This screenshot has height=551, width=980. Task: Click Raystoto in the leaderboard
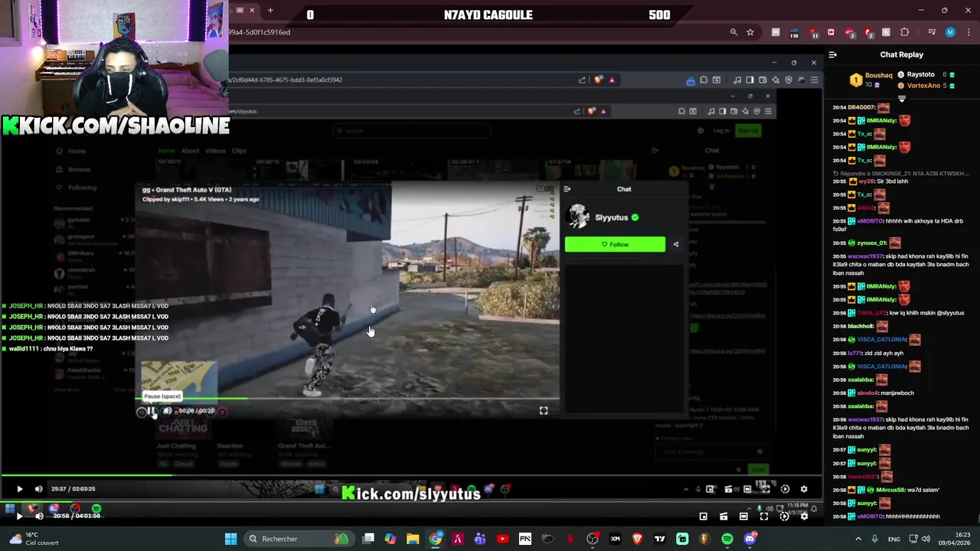pyautogui.click(x=920, y=74)
